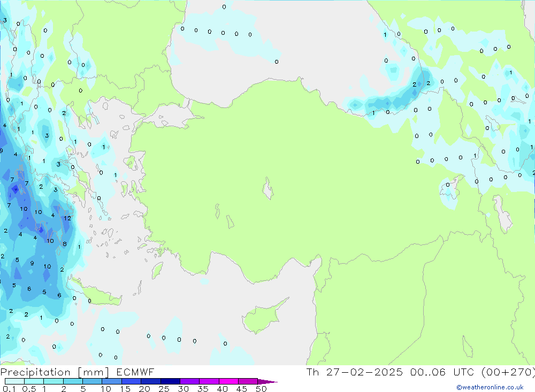Click the '45' legend scale label

coord(242,389)
